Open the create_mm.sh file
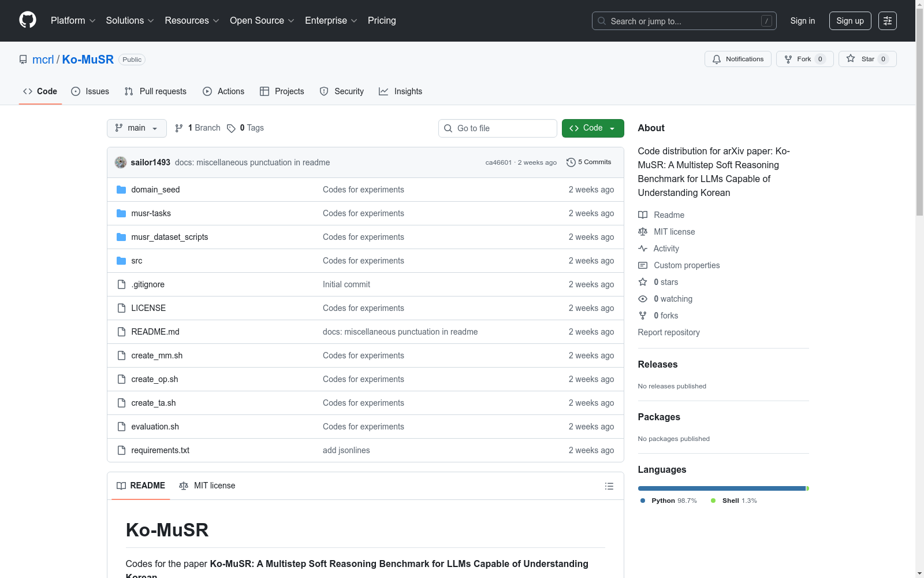The image size is (924, 578). [157, 355]
